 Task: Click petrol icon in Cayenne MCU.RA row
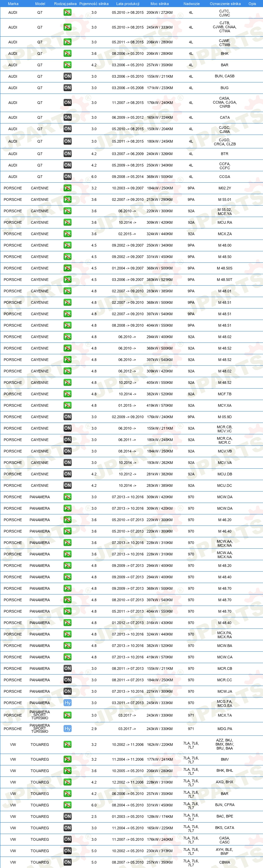click(67, 222)
